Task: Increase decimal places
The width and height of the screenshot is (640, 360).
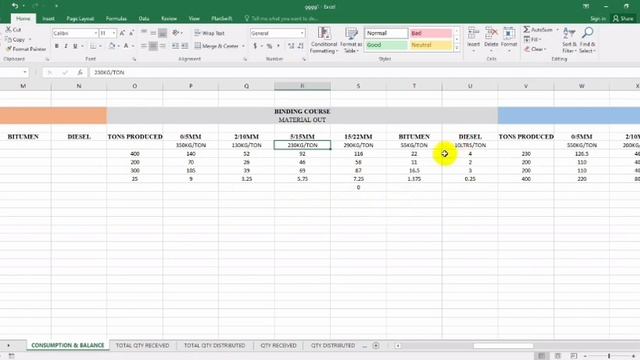Action: pos(291,46)
